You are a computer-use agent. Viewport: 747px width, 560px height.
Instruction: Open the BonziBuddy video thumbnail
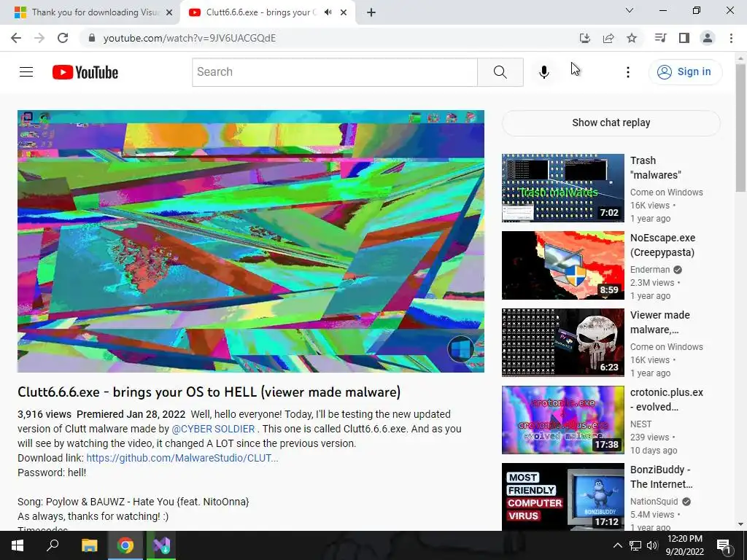(562, 497)
